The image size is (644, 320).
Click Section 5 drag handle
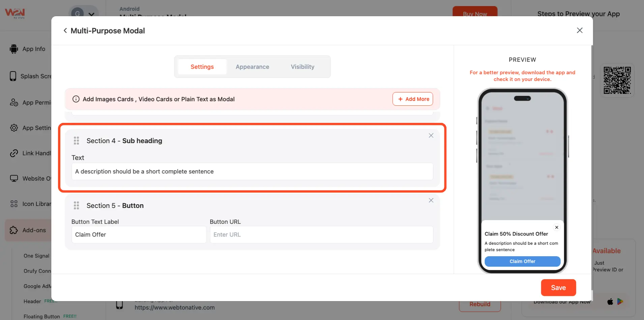tap(77, 206)
